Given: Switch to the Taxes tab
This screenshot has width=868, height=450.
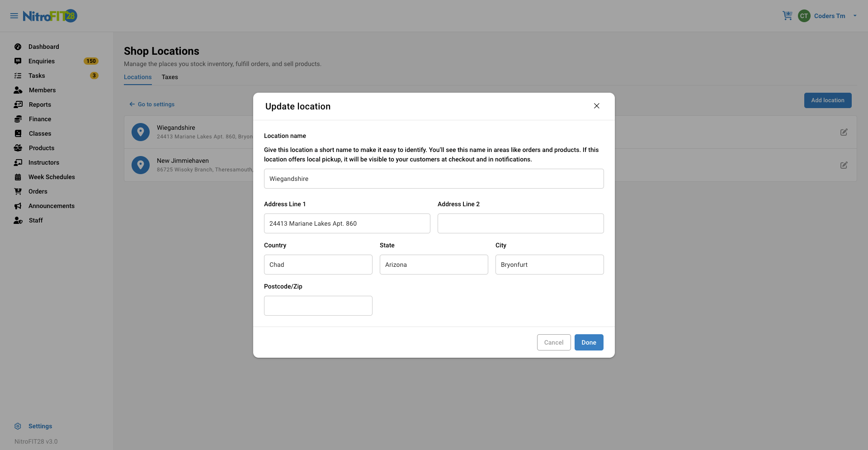Looking at the screenshot, I should click(170, 77).
